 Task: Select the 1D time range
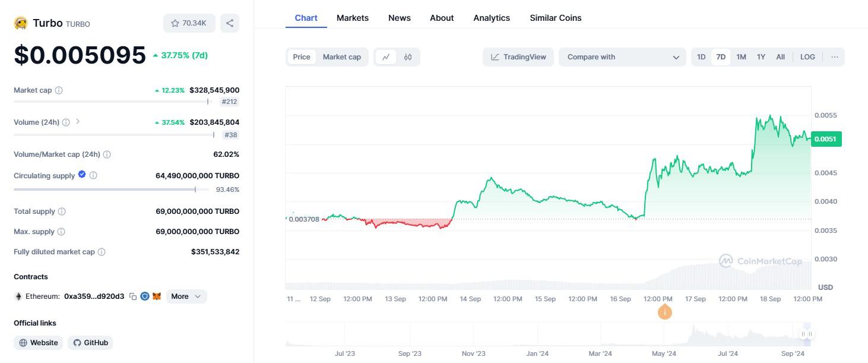coord(701,57)
